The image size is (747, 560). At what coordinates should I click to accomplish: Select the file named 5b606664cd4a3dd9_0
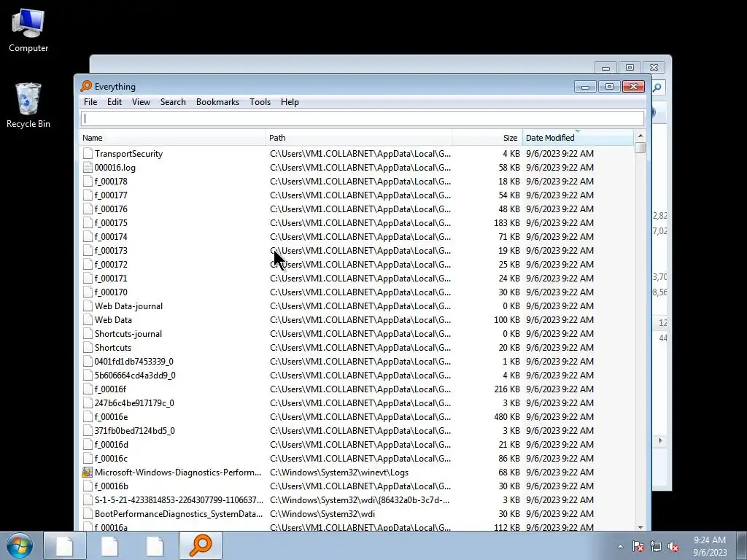point(135,375)
